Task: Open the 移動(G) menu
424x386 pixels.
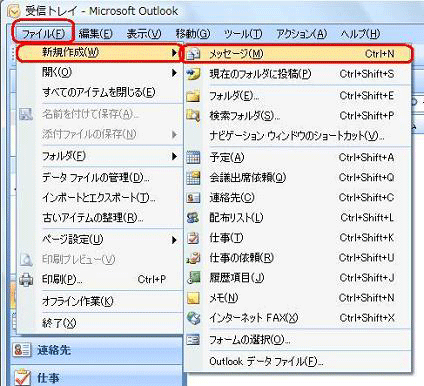Action: [193, 34]
